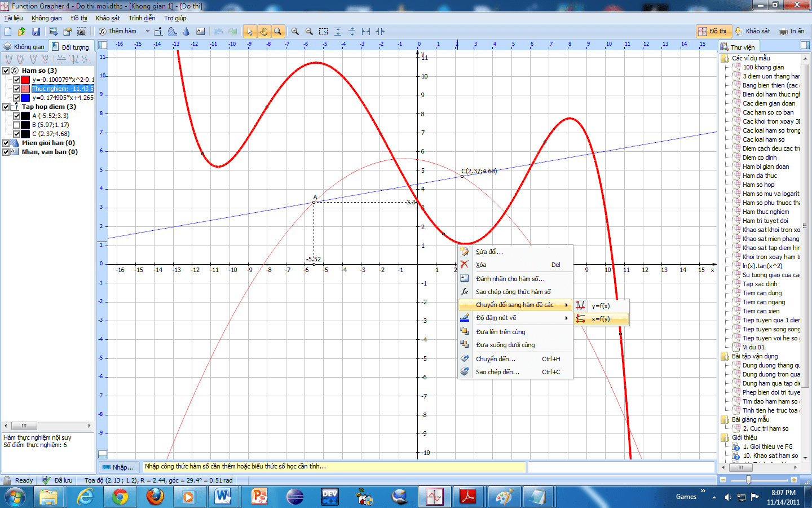
Task: Save with the floppy disk toolbar icon
Action: pos(36,32)
